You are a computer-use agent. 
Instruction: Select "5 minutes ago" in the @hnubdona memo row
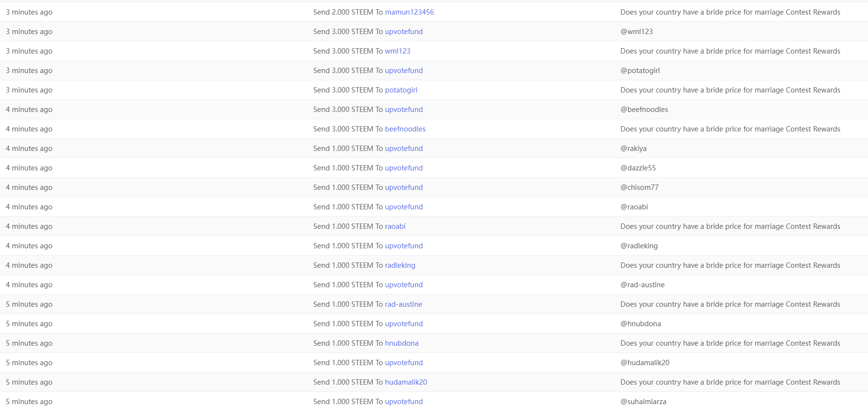point(29,324)
